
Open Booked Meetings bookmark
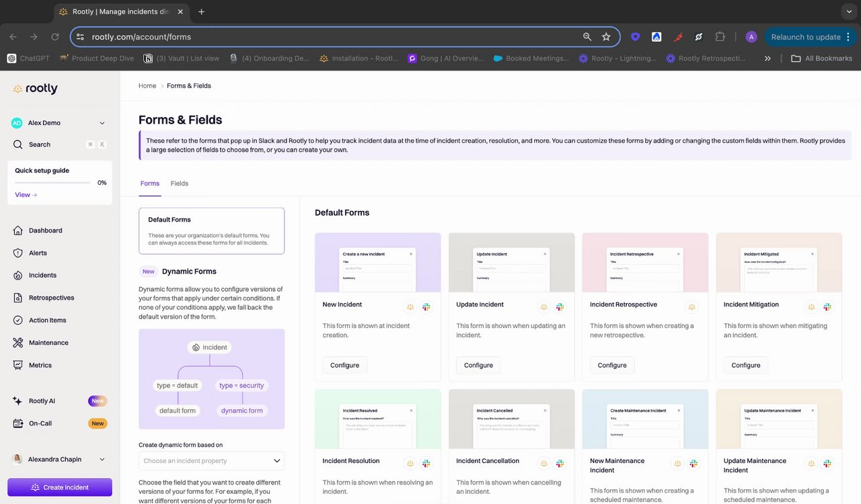click(x=531, y=58)
